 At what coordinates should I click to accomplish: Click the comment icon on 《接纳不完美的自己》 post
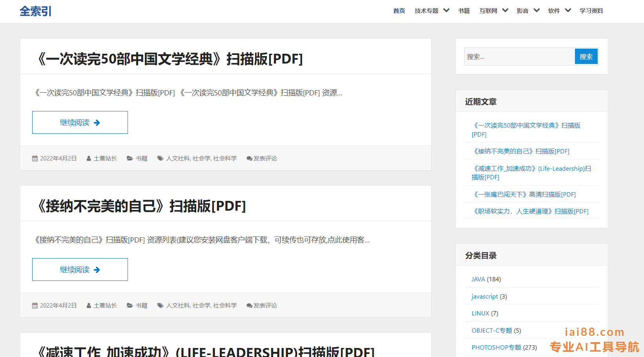coord(249,305)
